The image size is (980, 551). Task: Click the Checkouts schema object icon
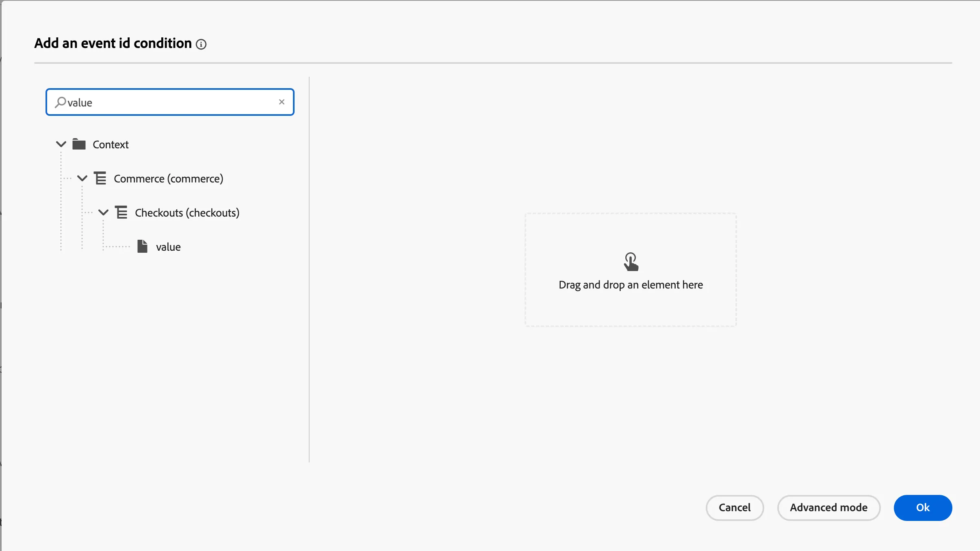pos(121,213)
